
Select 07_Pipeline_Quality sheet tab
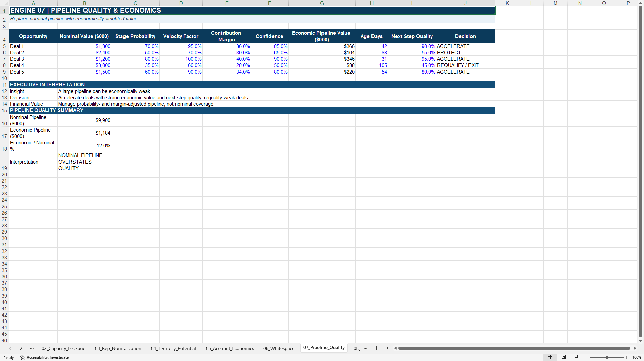(324, 348)
